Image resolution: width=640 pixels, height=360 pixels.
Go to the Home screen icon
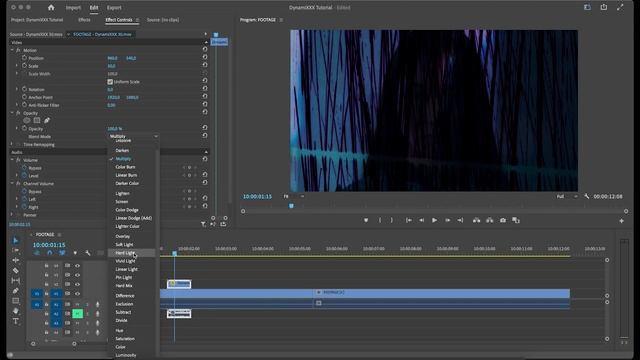pos(51,7)
